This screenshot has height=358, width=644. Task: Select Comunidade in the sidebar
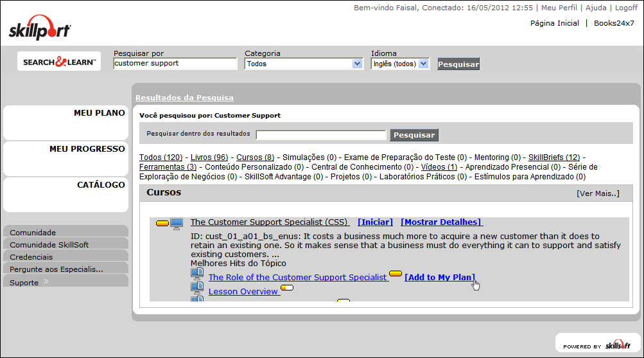[x=65, y=232]
